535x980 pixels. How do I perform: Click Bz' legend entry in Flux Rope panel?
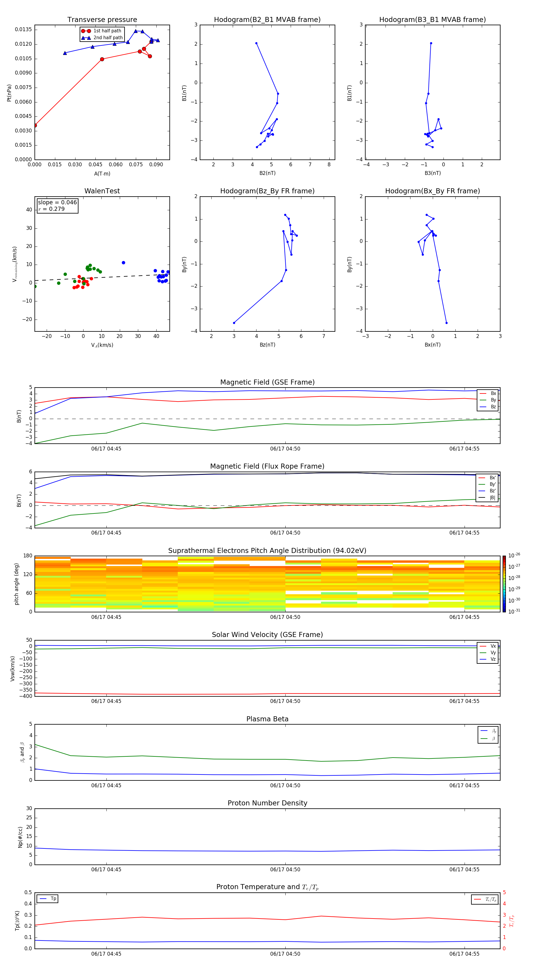coord(487,491)
